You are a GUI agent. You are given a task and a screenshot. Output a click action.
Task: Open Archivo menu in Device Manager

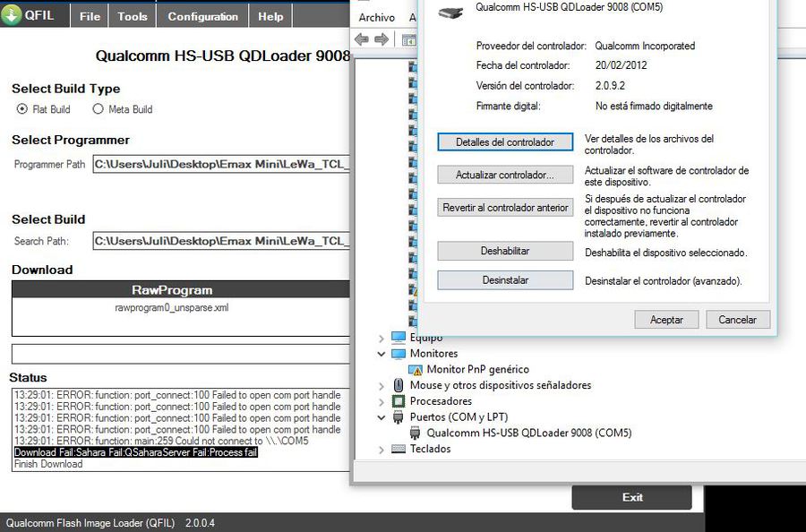377,18
